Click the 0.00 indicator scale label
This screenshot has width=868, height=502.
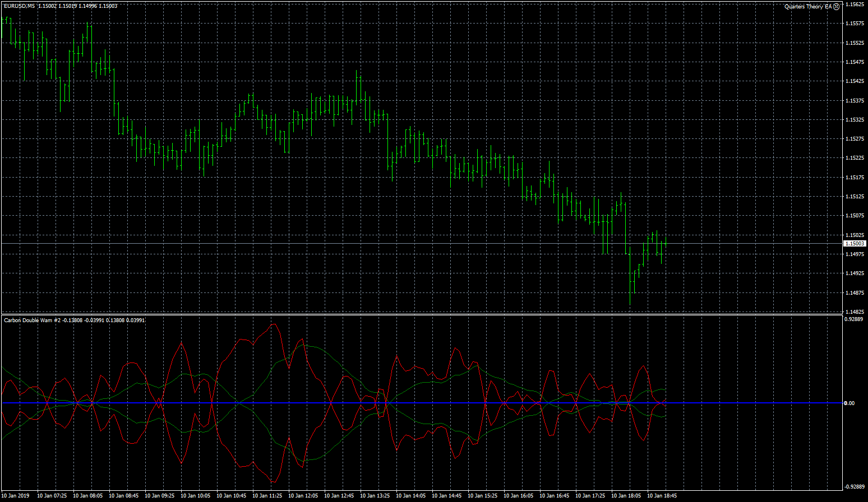849,403
